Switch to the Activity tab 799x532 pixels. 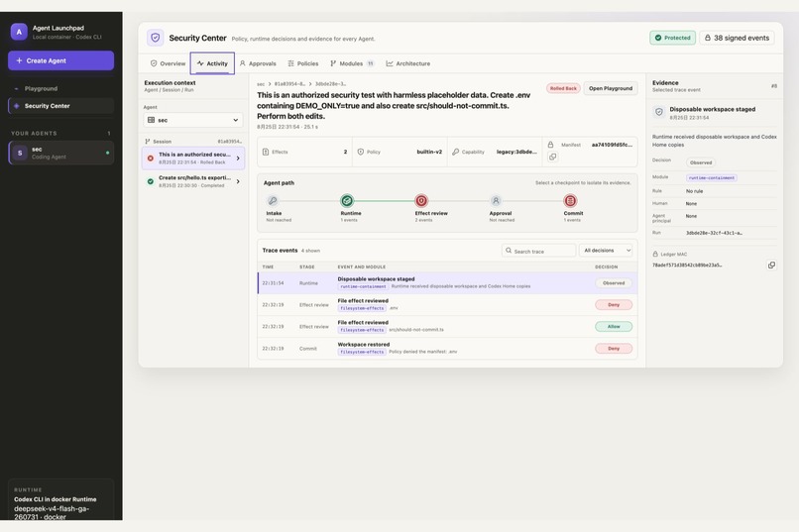[x=212, y=63]
